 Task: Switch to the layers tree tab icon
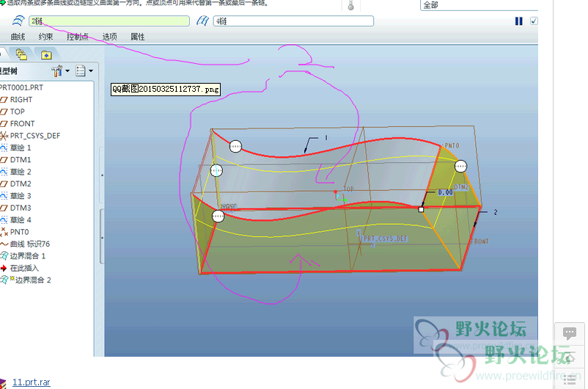pos(21,54)
